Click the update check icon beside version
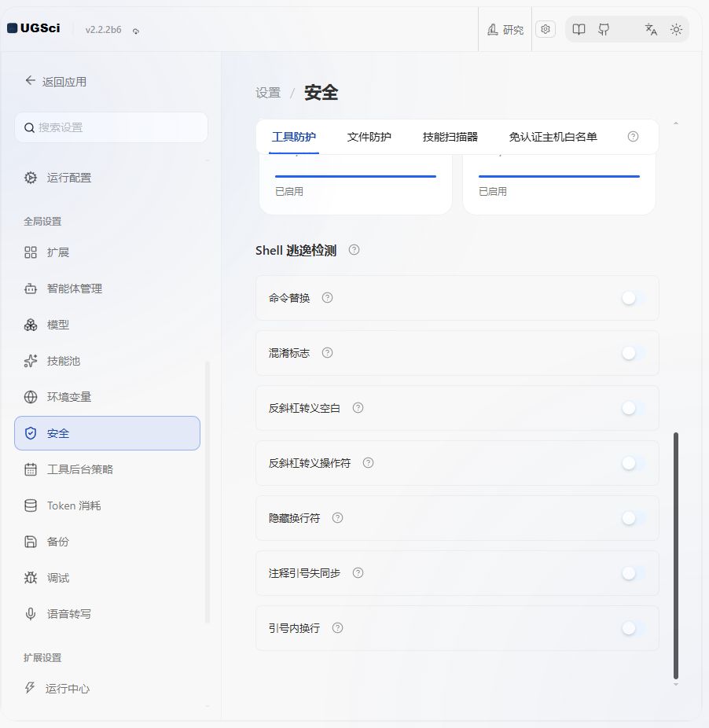Image resolution: width=709 pixels, height=728 pixels. [136, 31]
